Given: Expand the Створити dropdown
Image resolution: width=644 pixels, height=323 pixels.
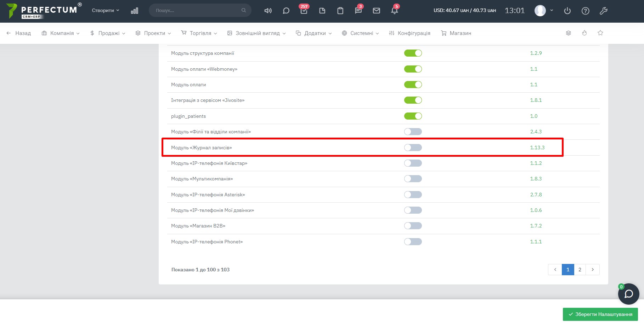Looking at the screenshot, I should [105, 11].
